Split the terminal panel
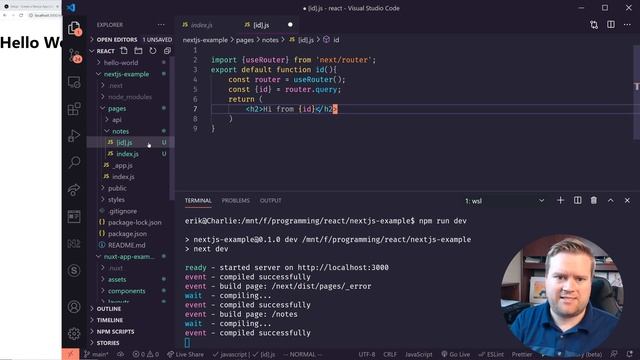Image resolution: width=640 pixels, height=360 pixels. click(578, 200)
